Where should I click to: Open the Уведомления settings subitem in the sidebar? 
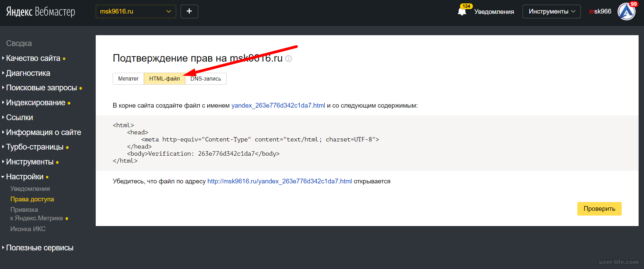(30, 189)
